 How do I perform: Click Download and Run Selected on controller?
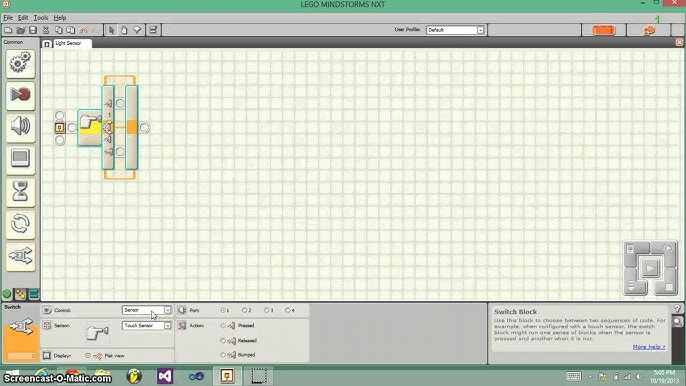(668, 249)
